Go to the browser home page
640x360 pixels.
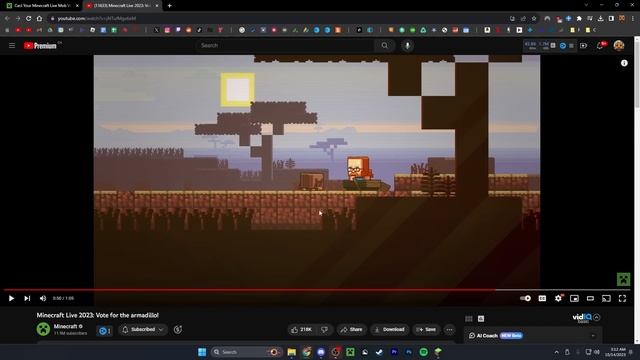coord(39,18)
